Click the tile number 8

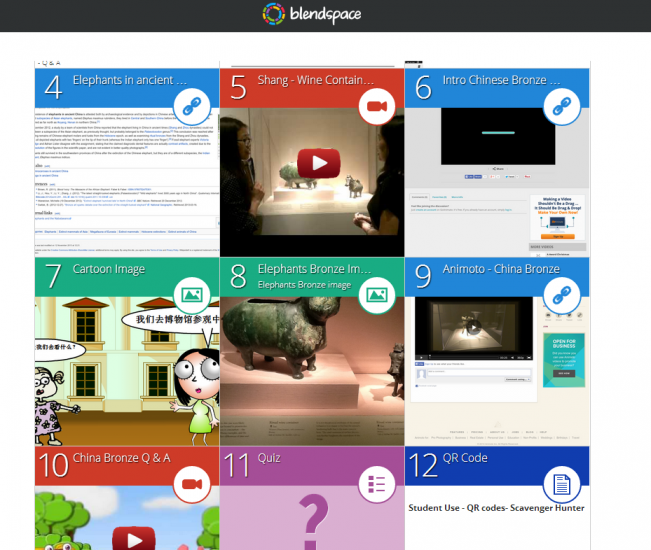(x=238, y=276)
